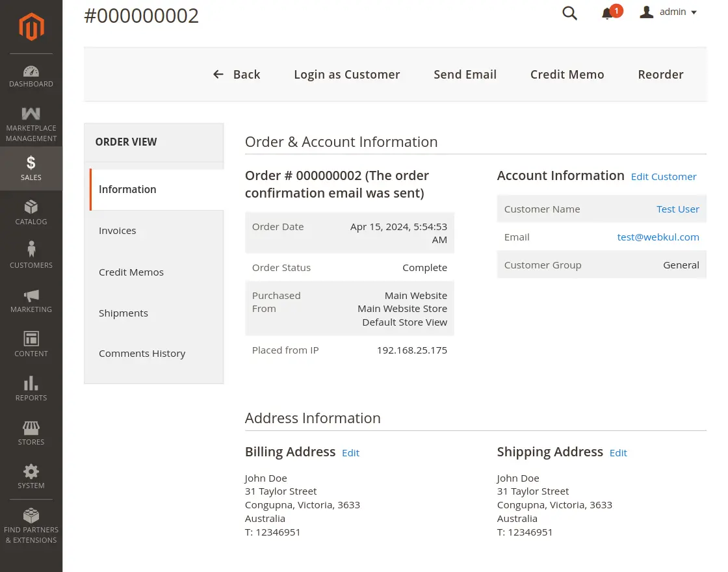Open the Dashboard from the sidebar
Viewport: 728px width, 572px height.
31,75
